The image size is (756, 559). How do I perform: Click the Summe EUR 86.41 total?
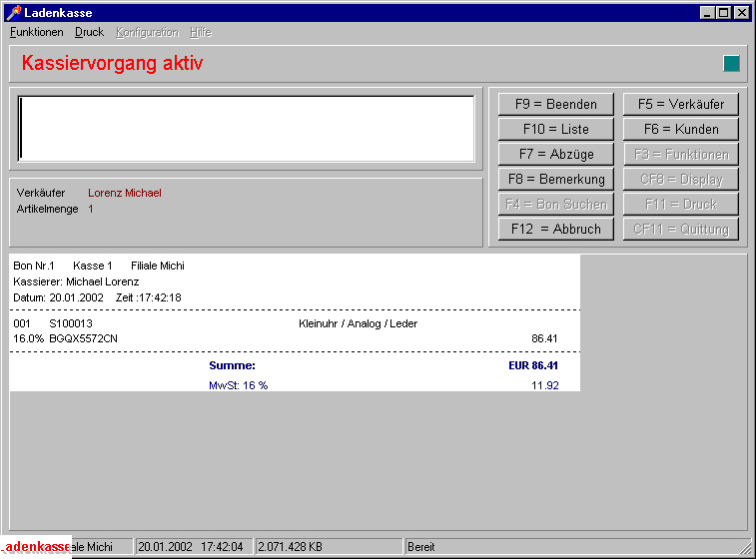point(532,365)
